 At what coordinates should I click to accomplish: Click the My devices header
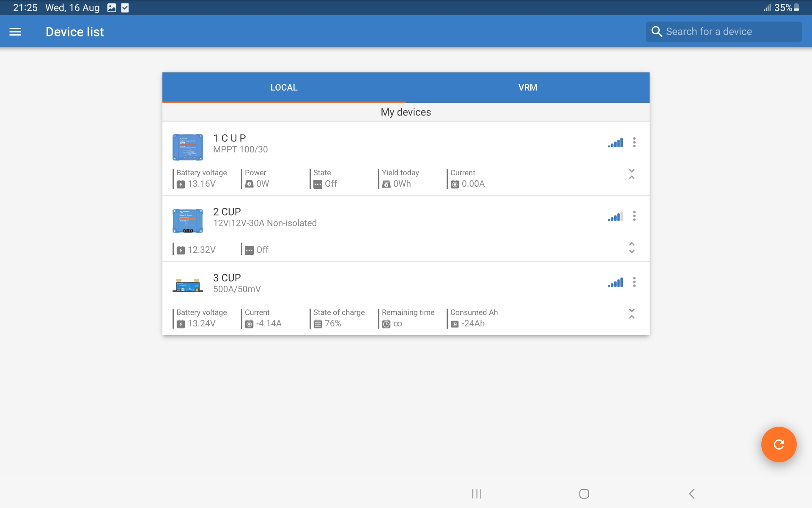coord(406,112)
